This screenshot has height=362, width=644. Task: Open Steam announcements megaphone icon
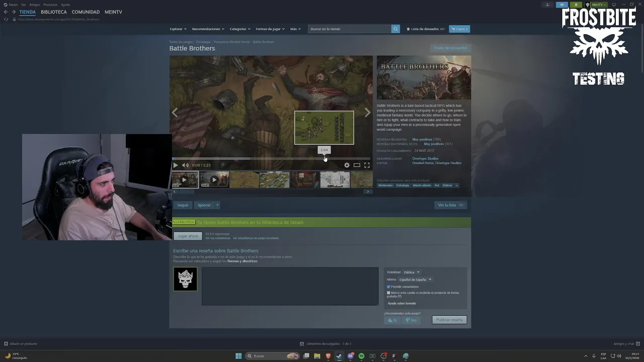[561, 5]
